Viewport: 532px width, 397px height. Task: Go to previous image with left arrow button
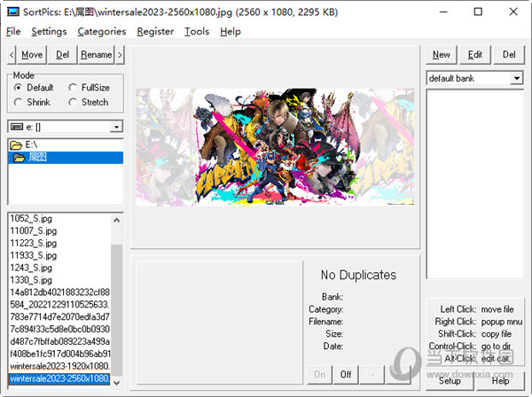(x=12, y=55)
